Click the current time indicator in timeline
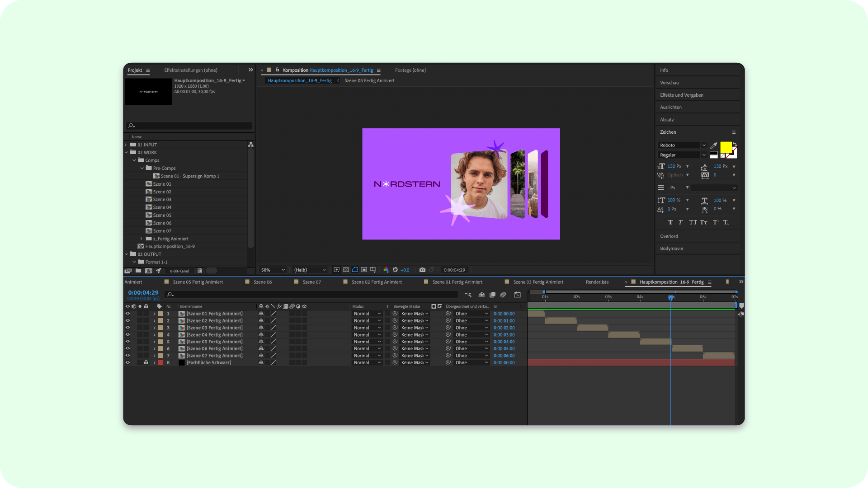This screenshot has height=488, width=868. click(x=671, y=297)
